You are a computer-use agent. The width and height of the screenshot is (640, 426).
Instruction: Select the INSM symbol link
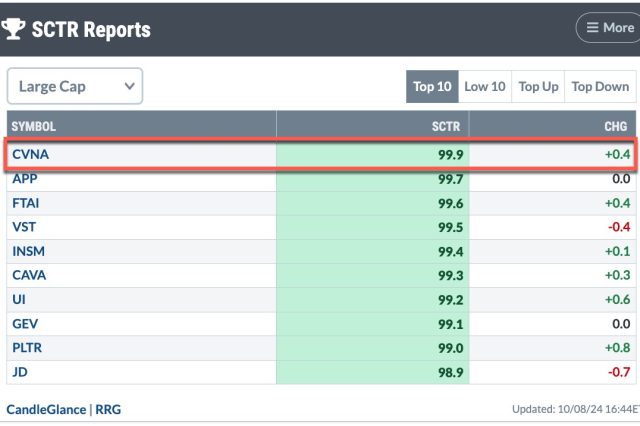click(x=28, y=251)
